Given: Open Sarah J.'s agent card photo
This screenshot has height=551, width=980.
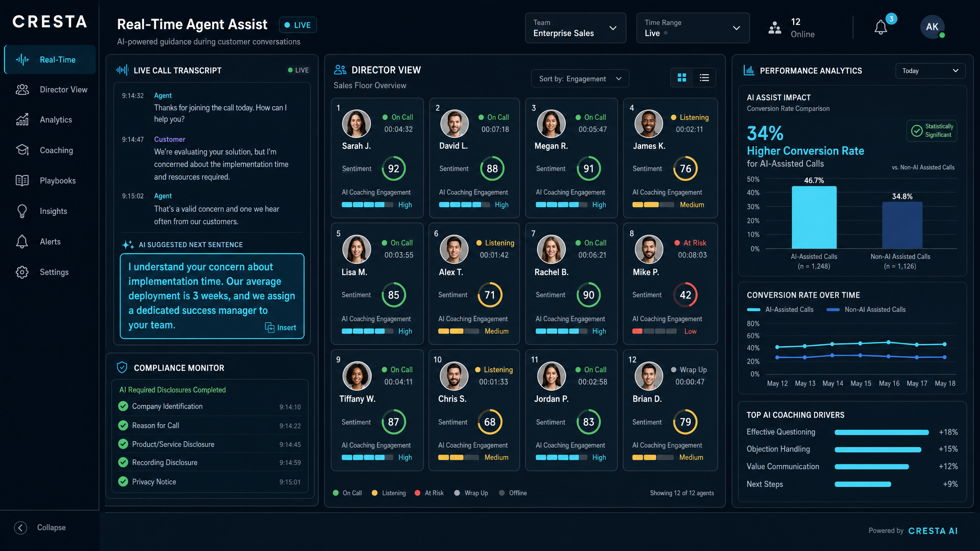Looking at the screenshot, I should (356, 124).
